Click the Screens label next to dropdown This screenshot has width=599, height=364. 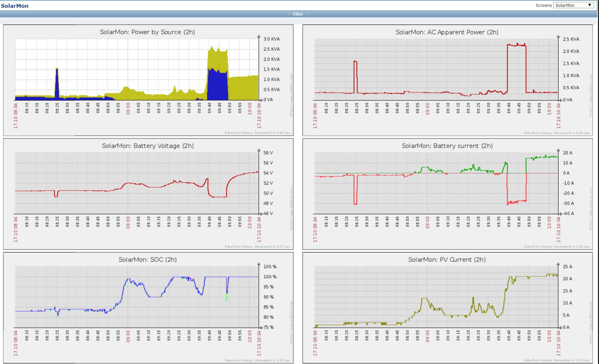click(543, 5)
